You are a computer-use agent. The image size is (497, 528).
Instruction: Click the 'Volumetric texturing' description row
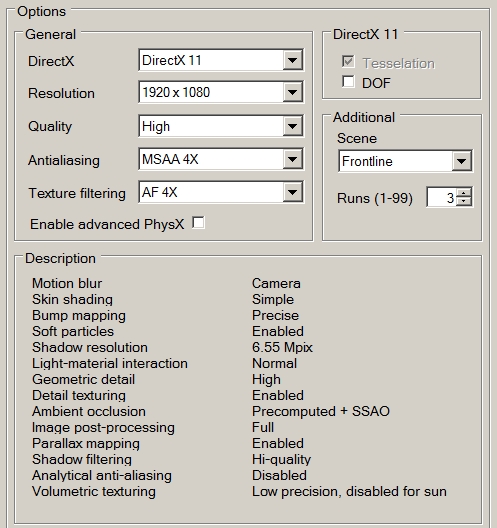[239, 491]
